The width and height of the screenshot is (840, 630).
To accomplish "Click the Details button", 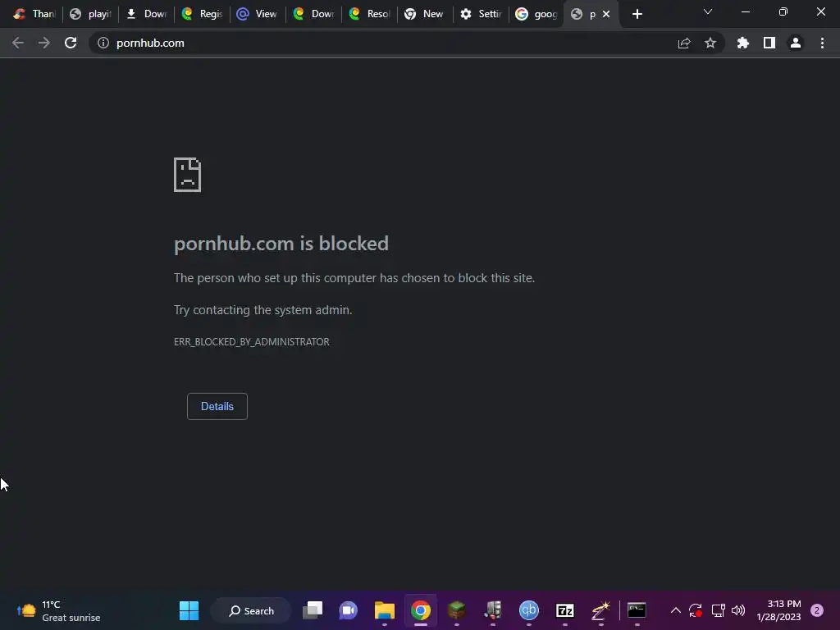I will [217, 406].
